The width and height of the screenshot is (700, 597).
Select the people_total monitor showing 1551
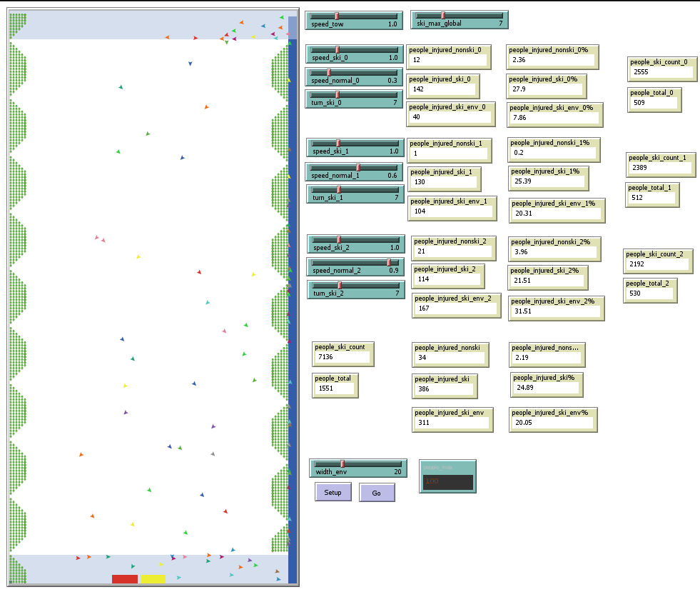tap(335, 384)
